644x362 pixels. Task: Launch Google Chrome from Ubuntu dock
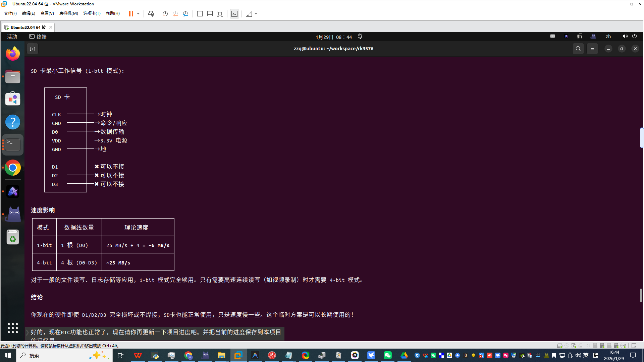pos(13,168)
